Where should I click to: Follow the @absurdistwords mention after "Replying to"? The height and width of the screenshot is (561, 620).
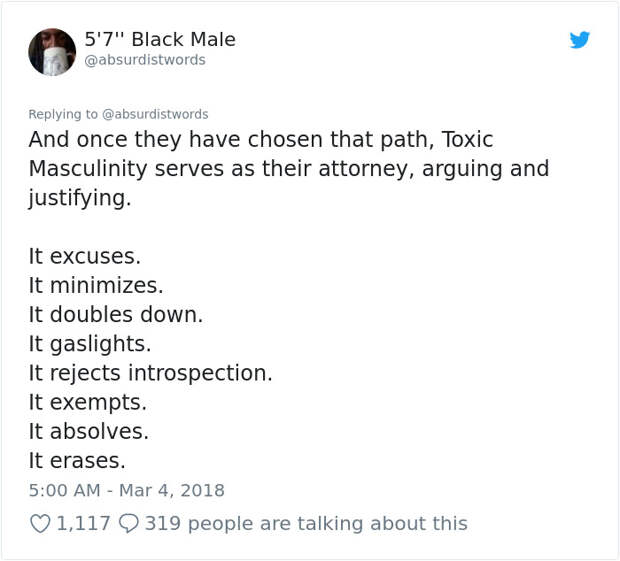(155, 114)
